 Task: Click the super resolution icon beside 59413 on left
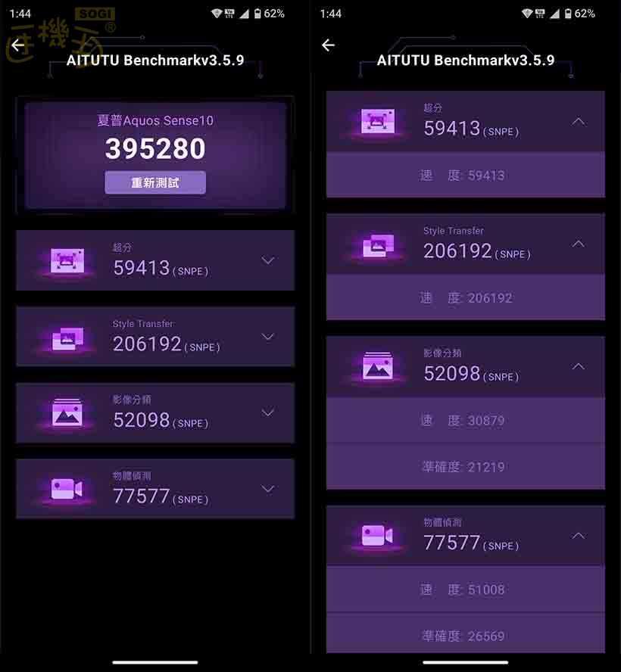67,260
